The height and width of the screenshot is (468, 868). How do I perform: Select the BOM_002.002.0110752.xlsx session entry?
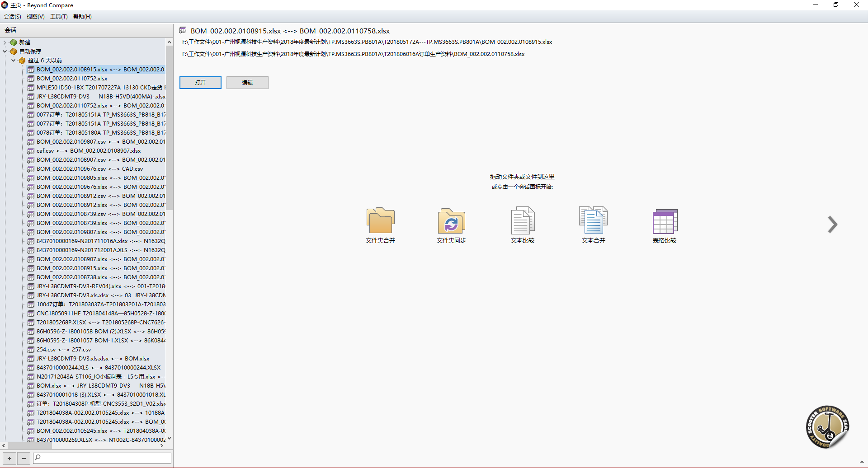[72, 79]
